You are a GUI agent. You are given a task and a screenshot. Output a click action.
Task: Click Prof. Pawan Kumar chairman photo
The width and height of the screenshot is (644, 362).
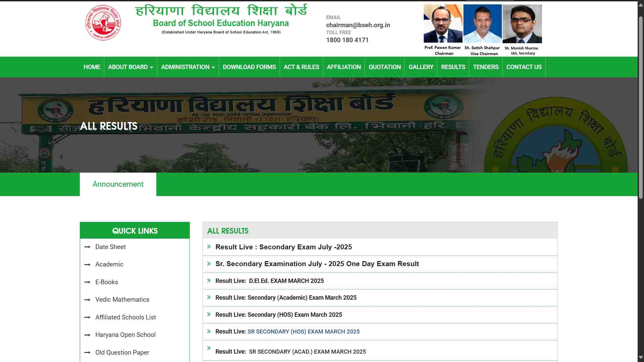(x=443, y=23)
